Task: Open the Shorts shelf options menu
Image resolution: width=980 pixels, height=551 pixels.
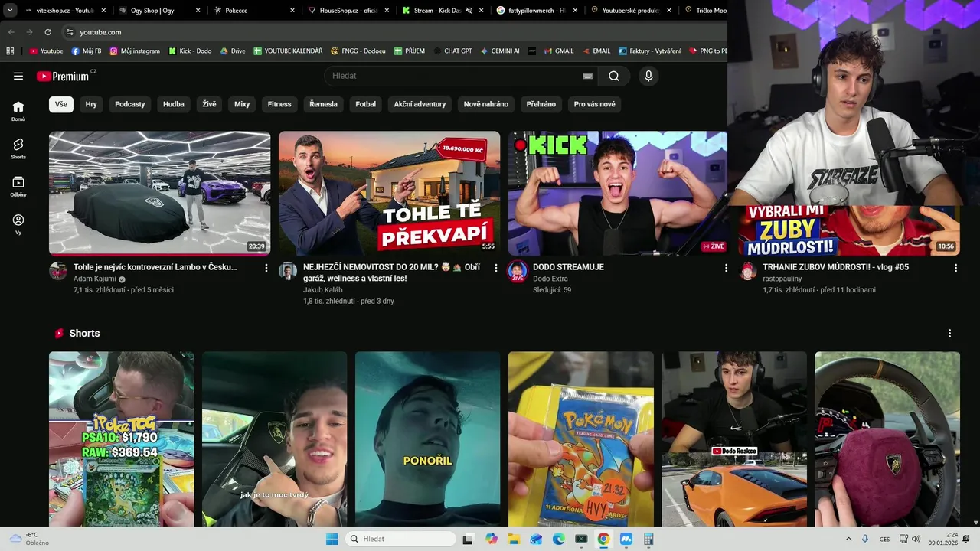Action: (949, 334)
